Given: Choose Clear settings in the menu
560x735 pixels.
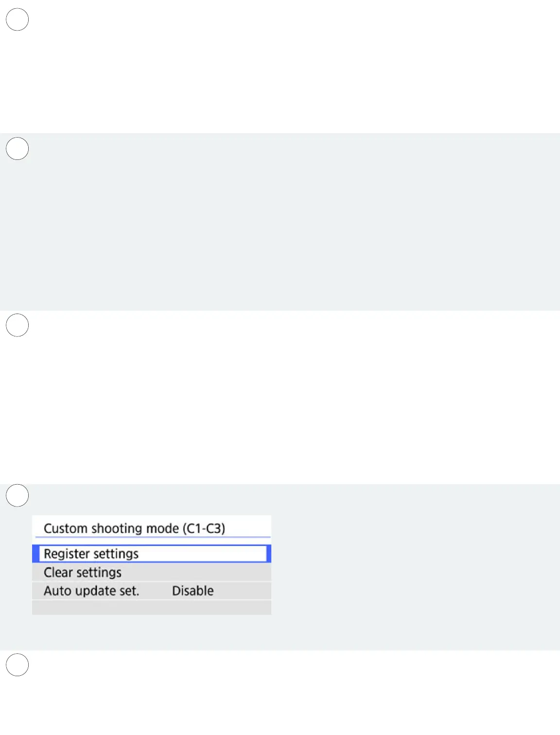Looking at the screenshot, I should tap(83, 572).
